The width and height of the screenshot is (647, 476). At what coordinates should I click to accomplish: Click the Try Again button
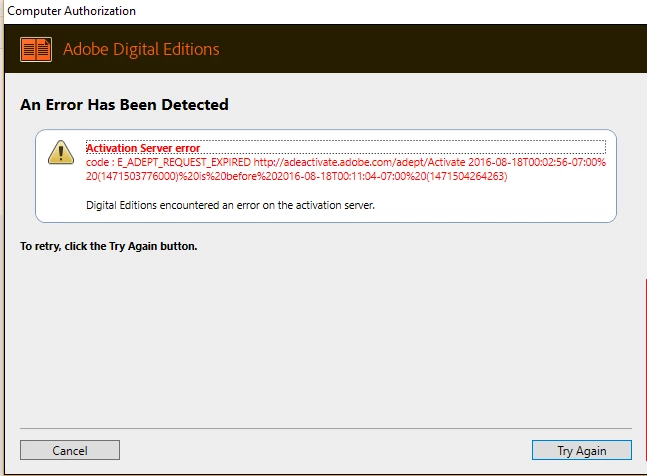581,450
